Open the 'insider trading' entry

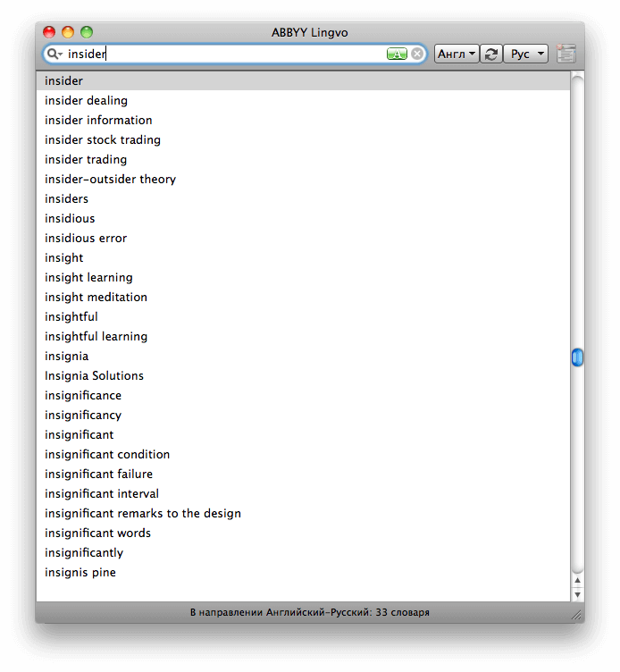86,160
